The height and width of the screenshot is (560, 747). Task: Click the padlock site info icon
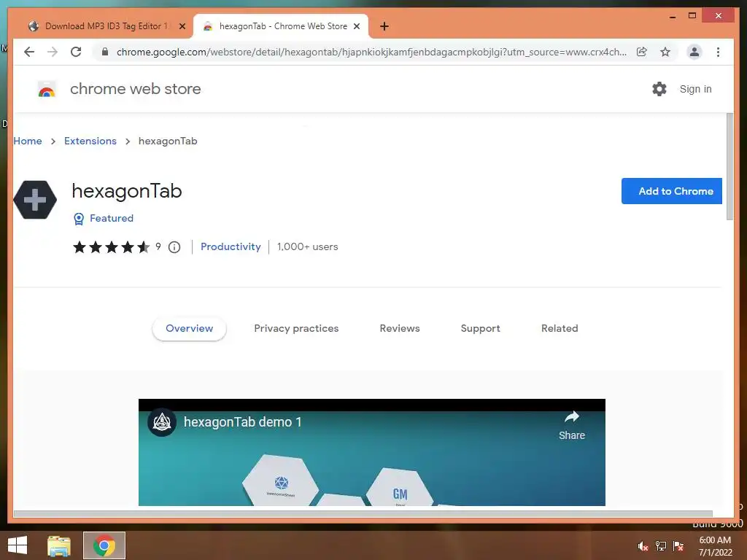pos(105,52)
